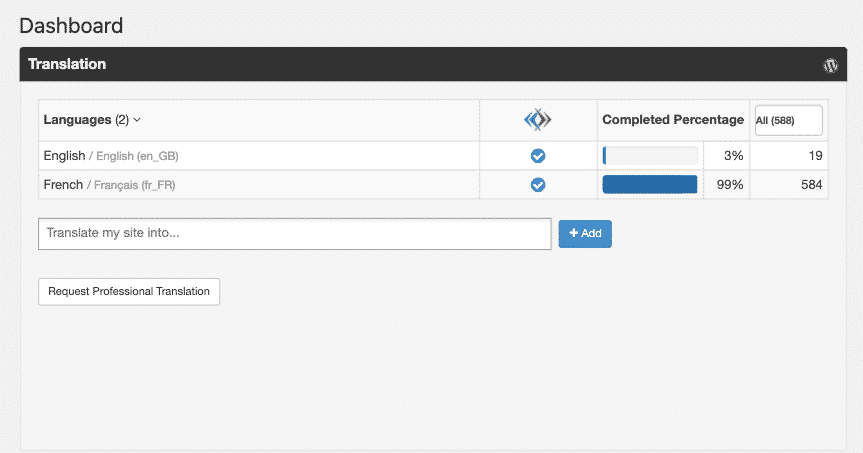The image size is (863, 453).
Task: Click the 99% value for French
Action: (730, 185)
